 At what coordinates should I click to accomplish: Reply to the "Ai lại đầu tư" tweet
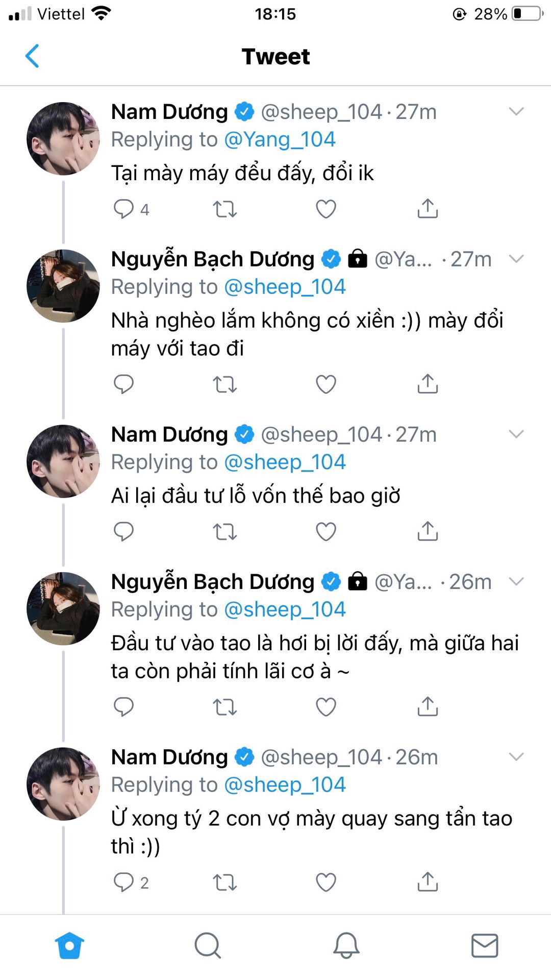tap(123, 531)
